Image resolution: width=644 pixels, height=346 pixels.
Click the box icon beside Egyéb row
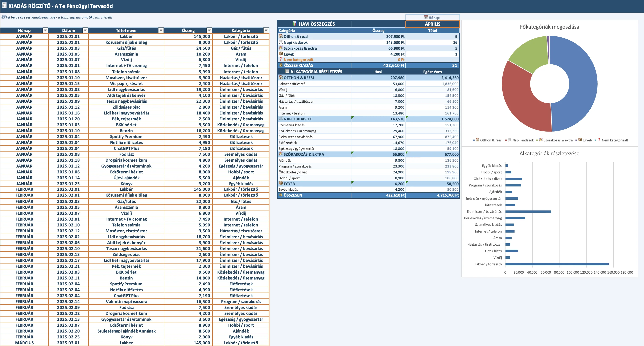[281, 54]
